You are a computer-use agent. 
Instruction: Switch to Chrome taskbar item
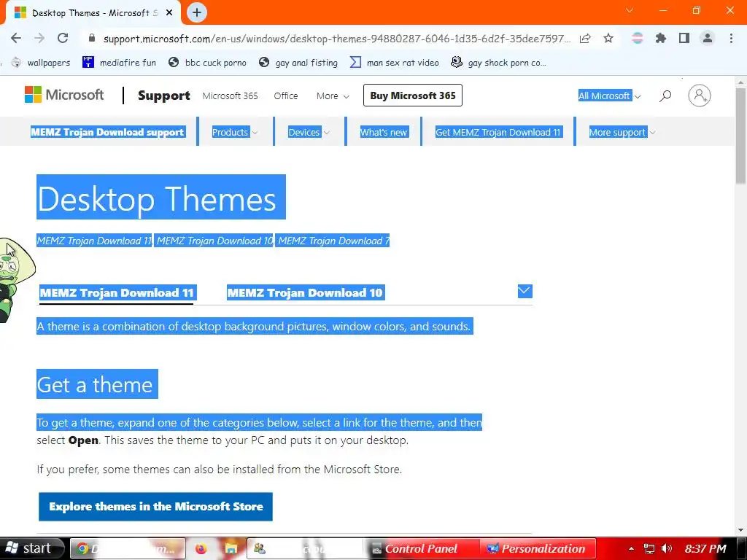(x=128, y=548)
